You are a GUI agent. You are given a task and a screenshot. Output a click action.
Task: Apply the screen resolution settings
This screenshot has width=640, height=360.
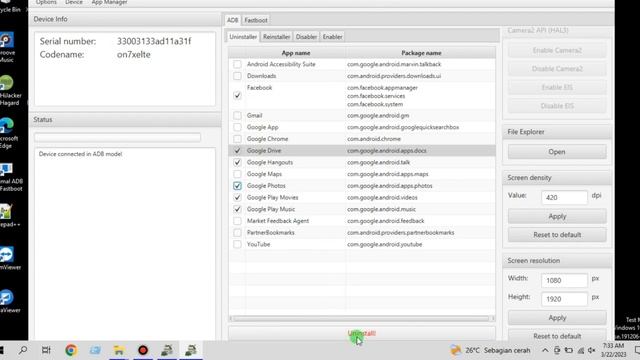click(x=557, y=318)
